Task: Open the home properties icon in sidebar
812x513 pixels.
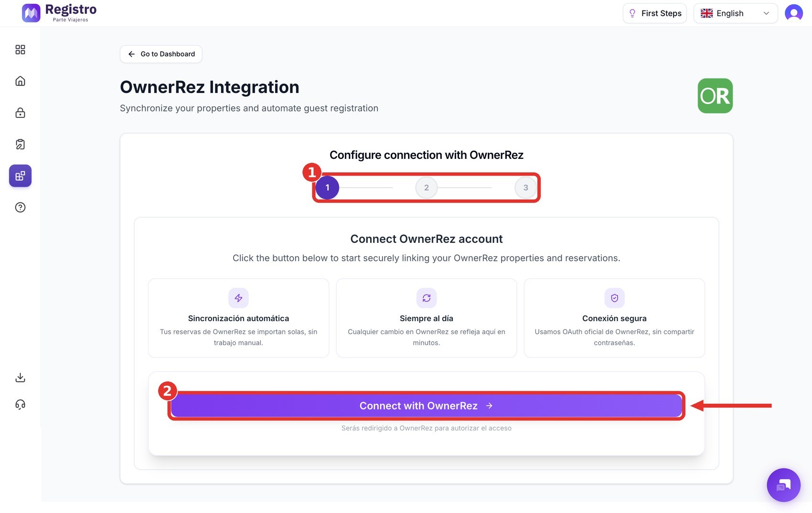Action: (x=20, y=81)
